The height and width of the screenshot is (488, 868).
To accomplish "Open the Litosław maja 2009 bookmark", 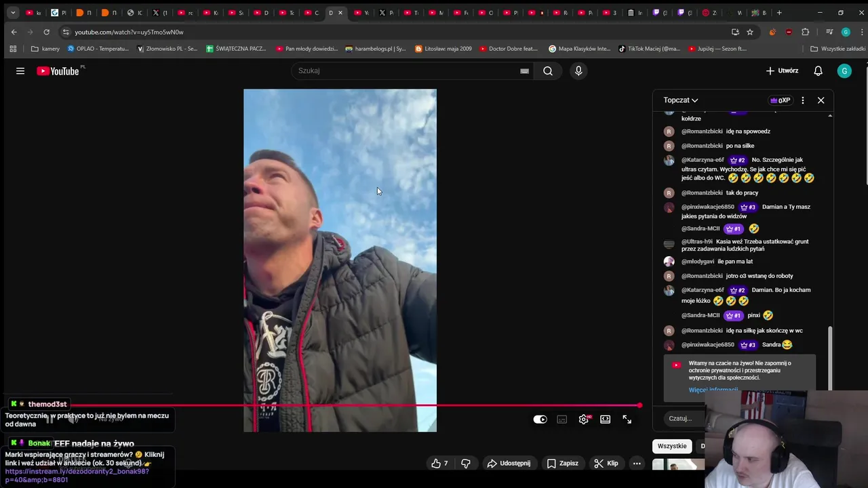I will point(443,49).
